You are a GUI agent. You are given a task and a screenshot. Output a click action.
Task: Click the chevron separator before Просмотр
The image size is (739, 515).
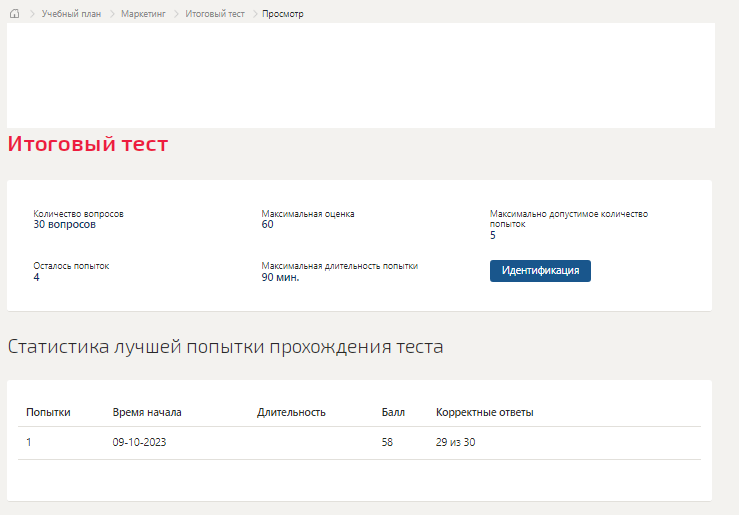pos(255,14)
